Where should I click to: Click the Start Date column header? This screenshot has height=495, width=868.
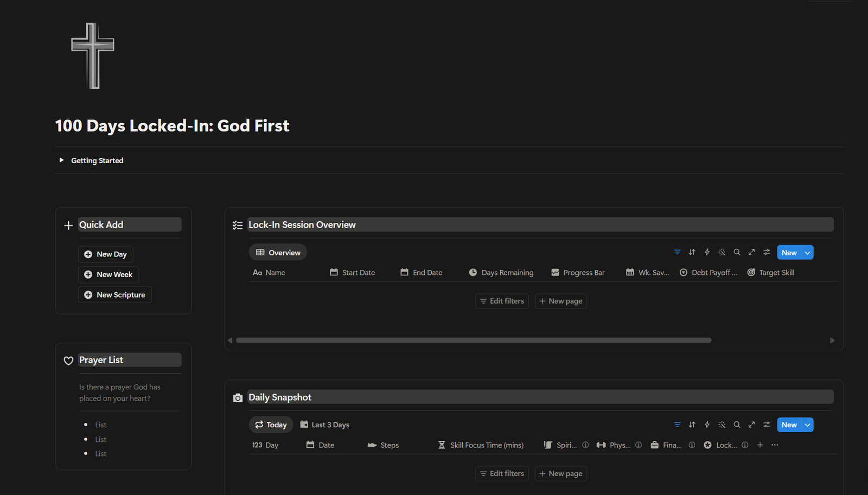coord(353,273)
